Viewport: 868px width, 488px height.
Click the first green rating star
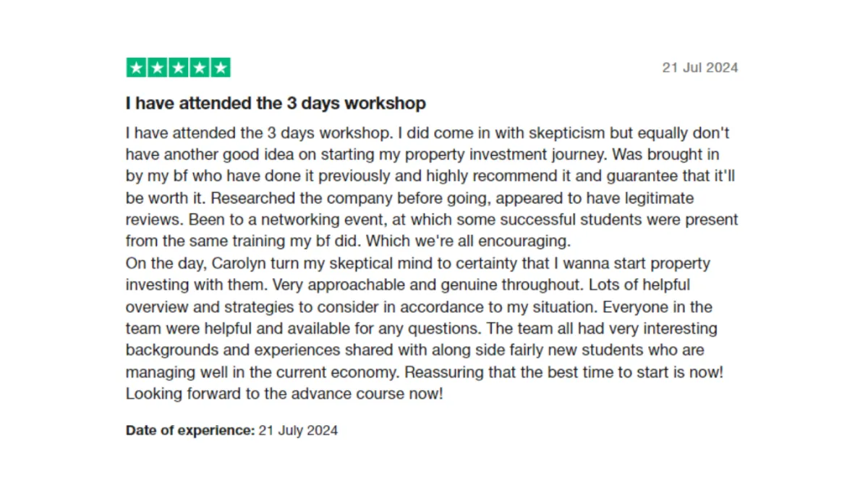(x=136, y=68)
